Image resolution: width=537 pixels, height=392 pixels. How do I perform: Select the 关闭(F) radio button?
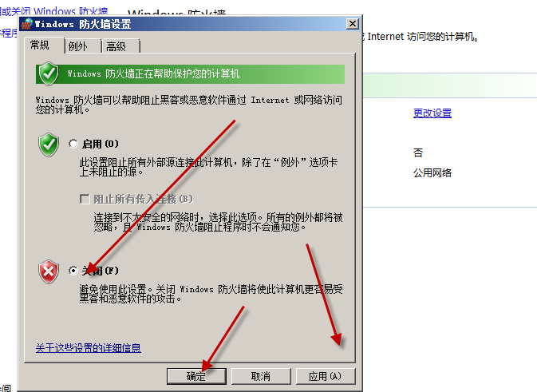[x=73, y=271]
